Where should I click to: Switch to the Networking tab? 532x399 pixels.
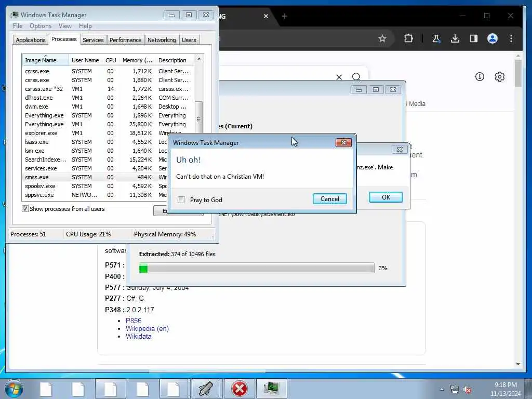pos(162,40)
